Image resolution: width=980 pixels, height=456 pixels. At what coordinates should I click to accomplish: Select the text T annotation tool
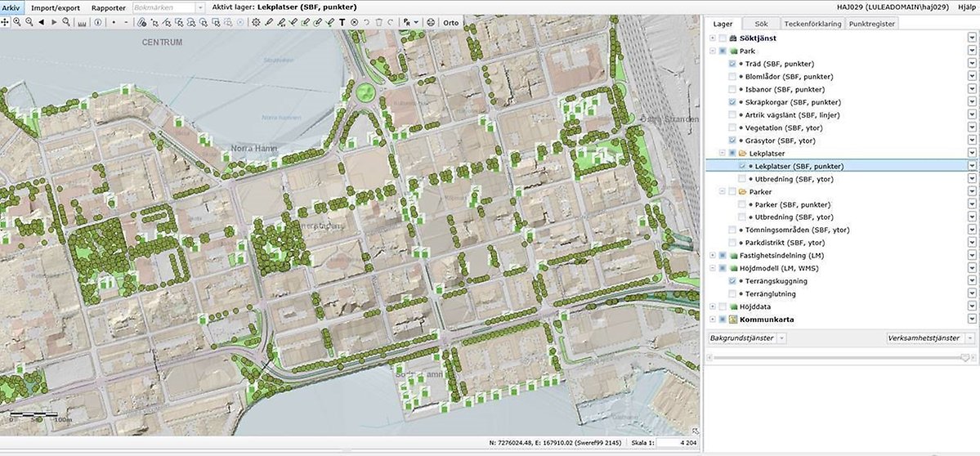[x=342, y=23]
